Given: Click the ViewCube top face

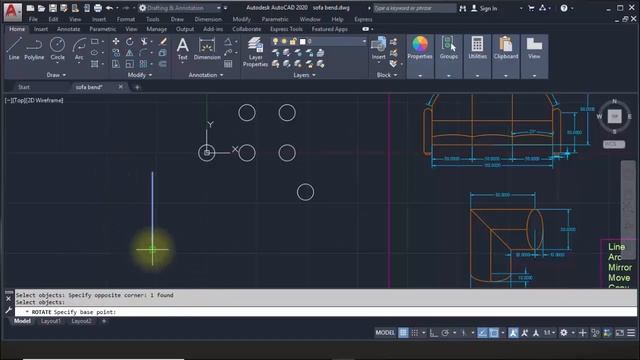Looking at the screenshot, I should pos(614,116).
